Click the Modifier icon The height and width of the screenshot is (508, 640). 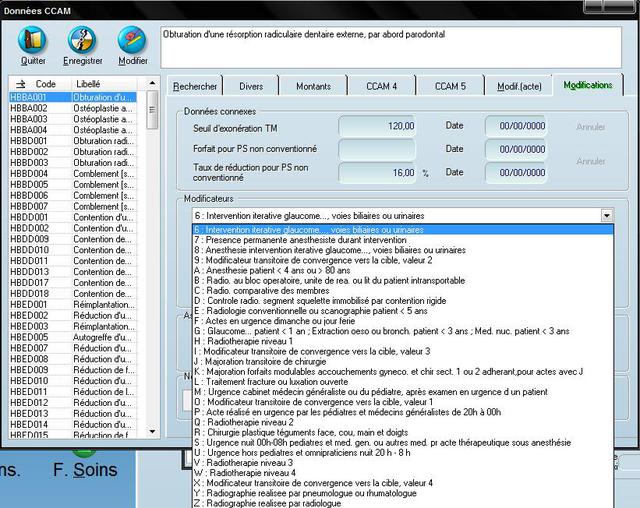tap(132, 41)
